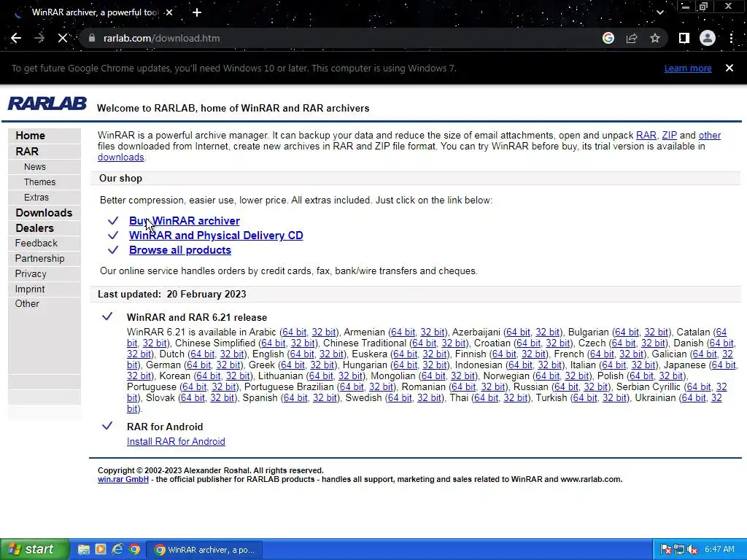Go to Extras in sidebar

coord(36,197)
